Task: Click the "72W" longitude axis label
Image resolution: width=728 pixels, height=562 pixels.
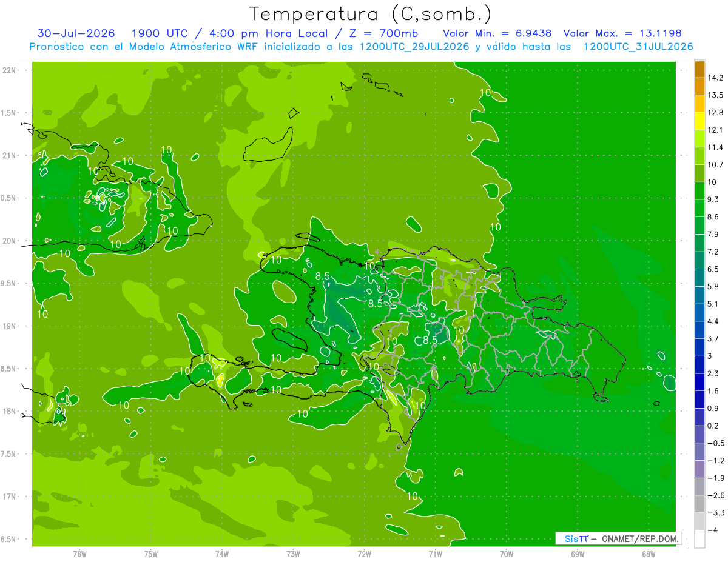Action: (x=364, y=554)
